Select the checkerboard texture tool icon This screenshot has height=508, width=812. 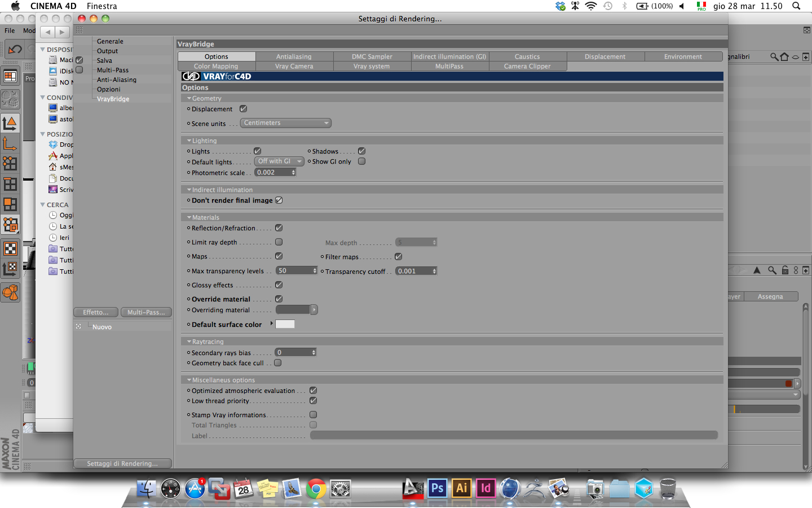(10, 248)
